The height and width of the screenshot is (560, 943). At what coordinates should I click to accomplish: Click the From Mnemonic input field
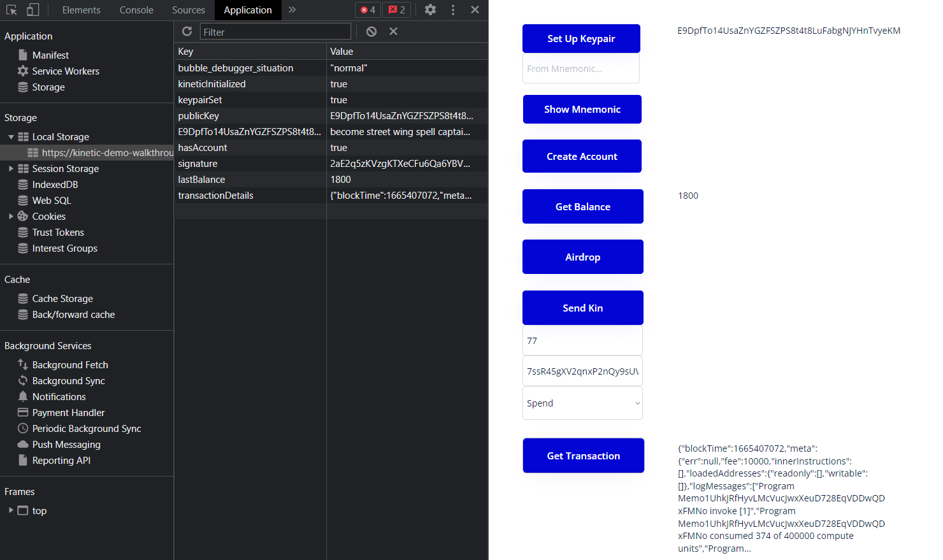[580, 68]
